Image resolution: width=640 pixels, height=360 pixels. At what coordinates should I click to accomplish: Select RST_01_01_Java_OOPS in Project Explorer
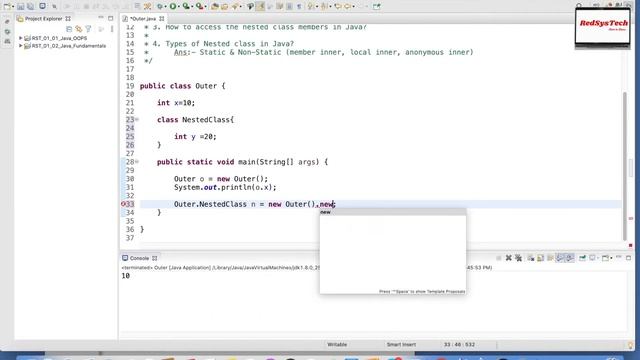pos(59,38)
